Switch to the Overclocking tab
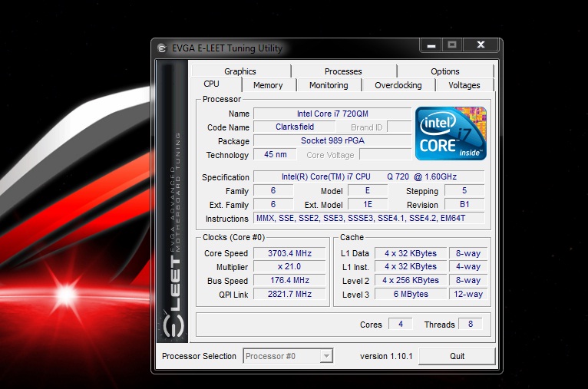 click(398, 85)
